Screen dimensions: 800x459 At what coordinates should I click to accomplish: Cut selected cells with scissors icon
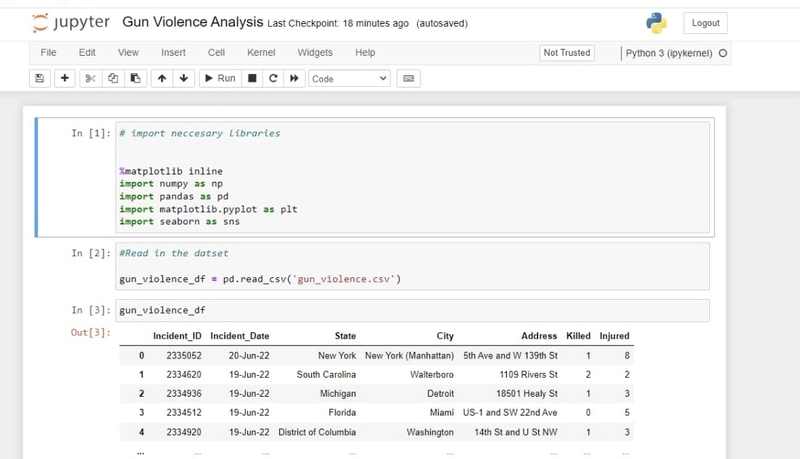(x=91, y=78)
